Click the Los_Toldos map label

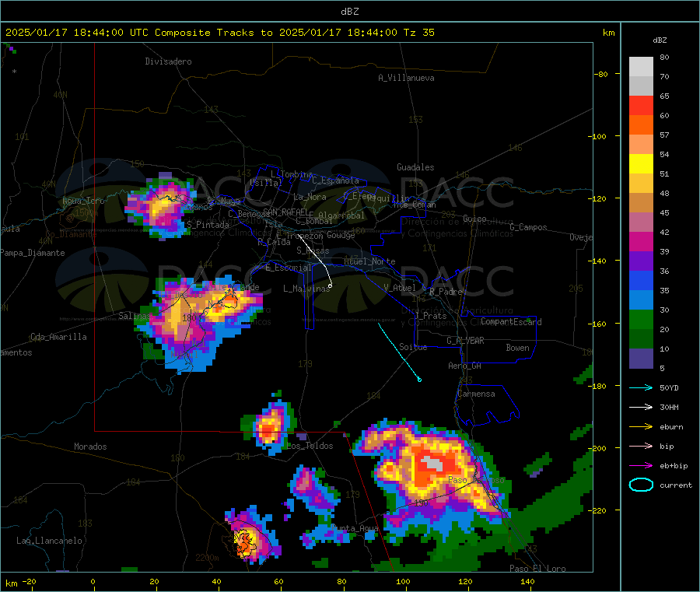[x=310, y=446]
